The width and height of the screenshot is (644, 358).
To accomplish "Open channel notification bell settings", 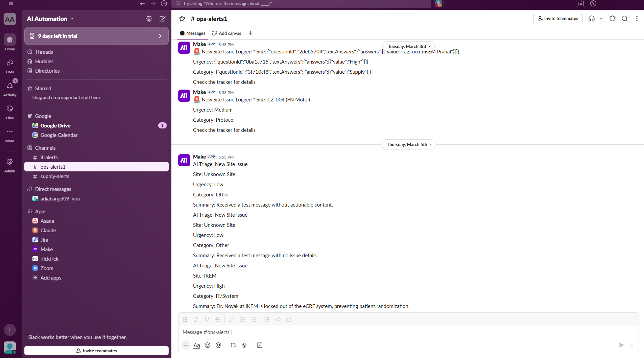I will [612, 19].
